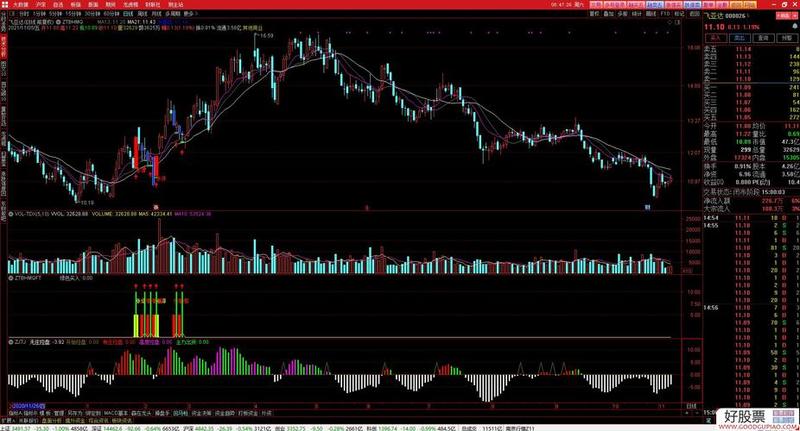The width and height of the screenshot is (800, 431).
Task: Open the 大数据 top menu
Action: tap(21, 4)
